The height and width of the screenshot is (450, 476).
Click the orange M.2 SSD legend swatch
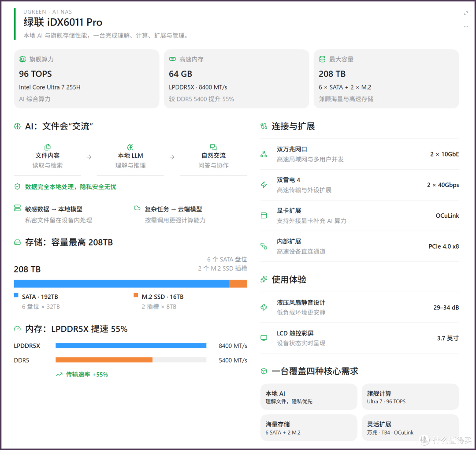[136, 295]
